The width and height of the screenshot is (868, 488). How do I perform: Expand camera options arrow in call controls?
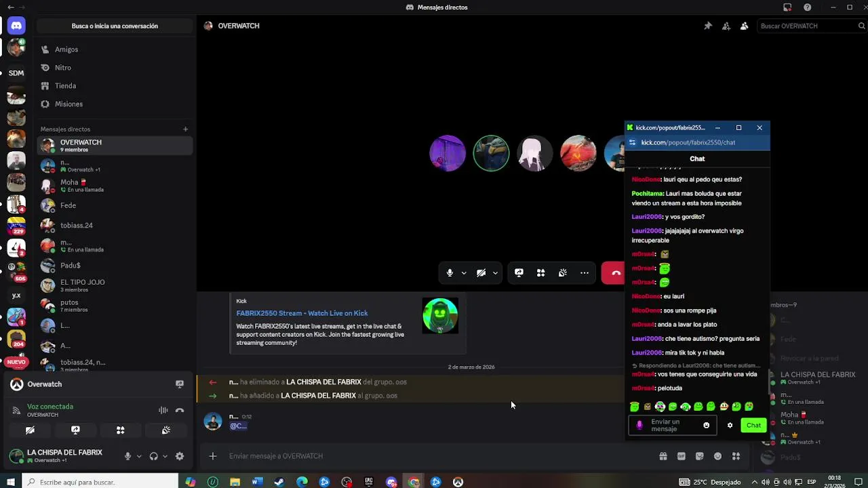(x=495, y=272)
